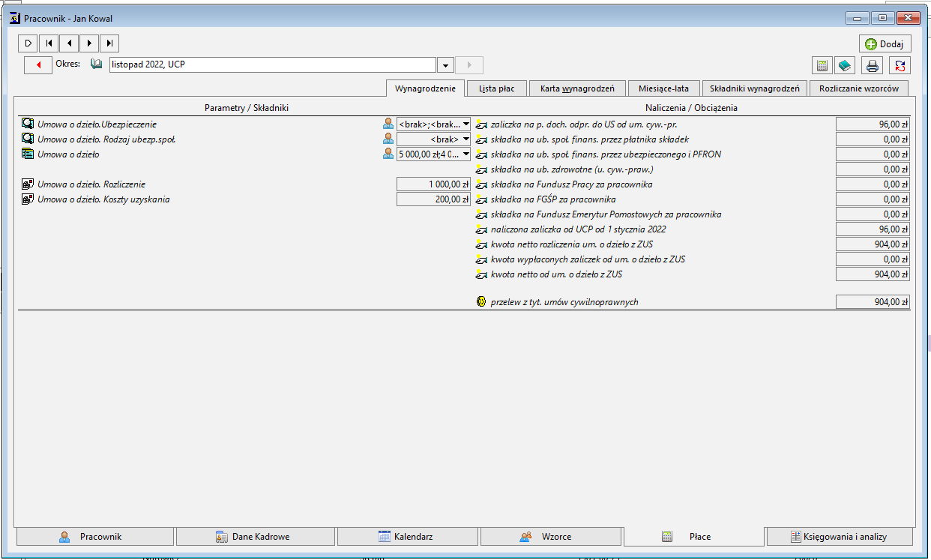Switch to the Wynagrodzenie tab
The width and height of the screenshot is (931, 560).
(x=425, y=88)
